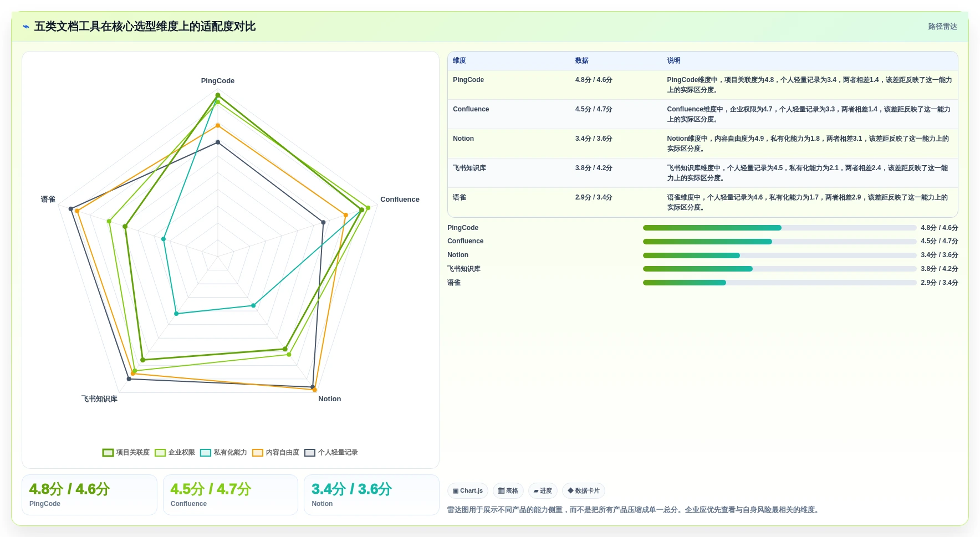Click the 表格 tag chip
980x537 pixels.
click(x=508, y=491)
